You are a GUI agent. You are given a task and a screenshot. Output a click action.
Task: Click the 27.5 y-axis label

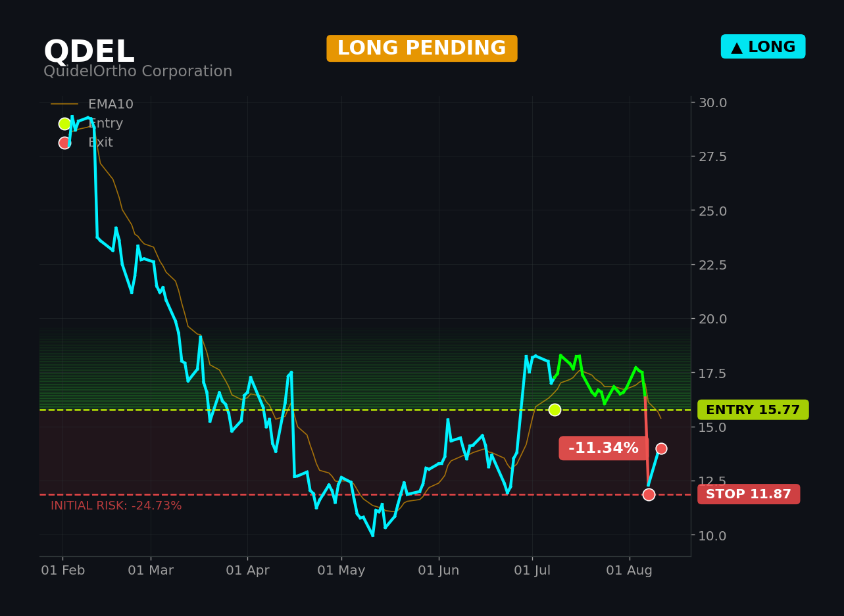713,156
